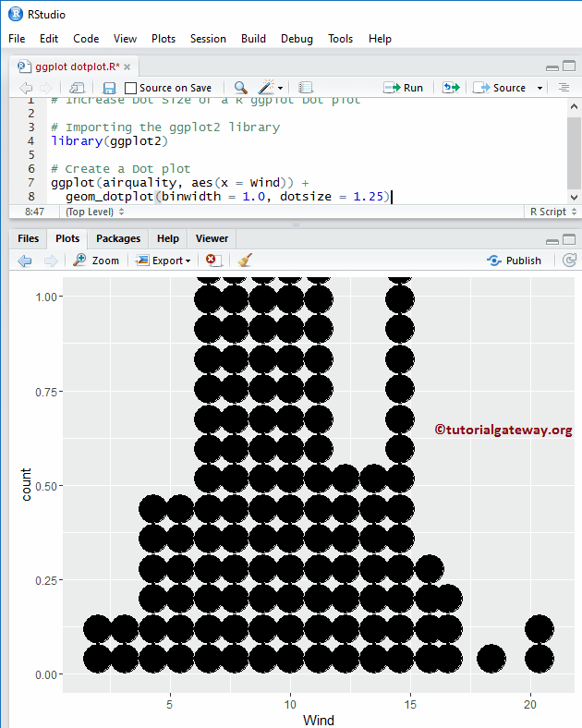The height and width of the screenshot is (728, 582).
Task: Click the Publish button
Action: [x=514, y=261]
